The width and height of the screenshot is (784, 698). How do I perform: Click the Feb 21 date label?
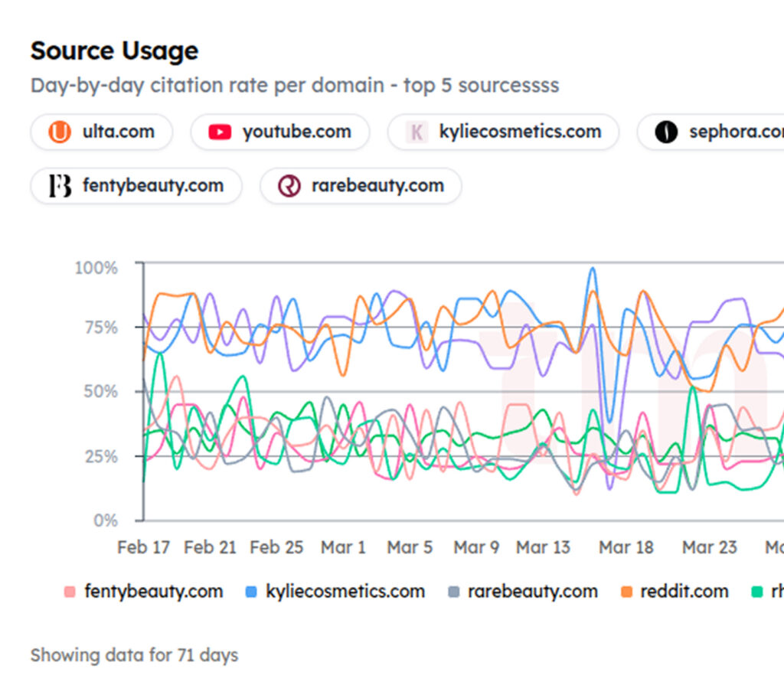point(210,547)
